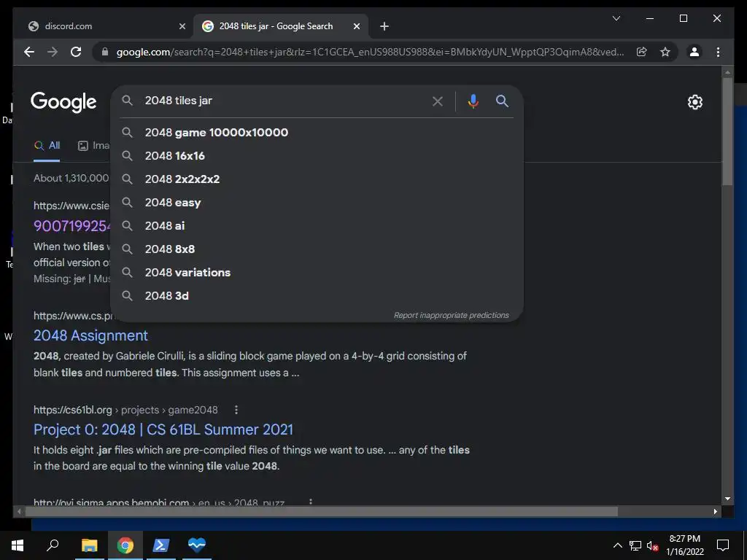Click the scroll right arrow
The height and width of the screenshot is (560, 747).
(716, 511)
